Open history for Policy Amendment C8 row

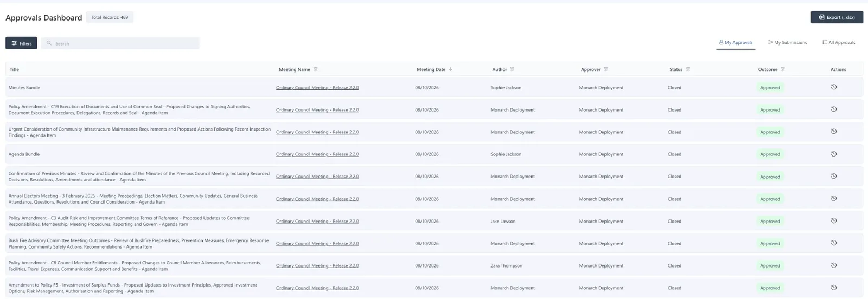tap(834, 265)
